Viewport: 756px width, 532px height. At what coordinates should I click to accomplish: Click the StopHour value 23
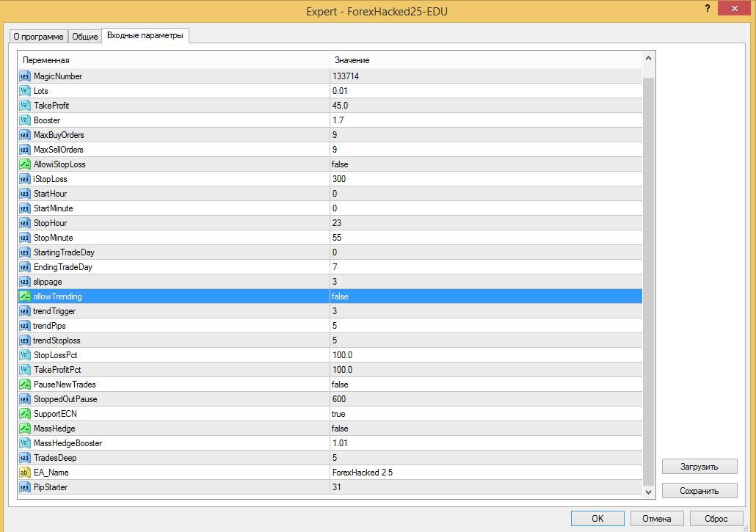click(x=337, y=223)
